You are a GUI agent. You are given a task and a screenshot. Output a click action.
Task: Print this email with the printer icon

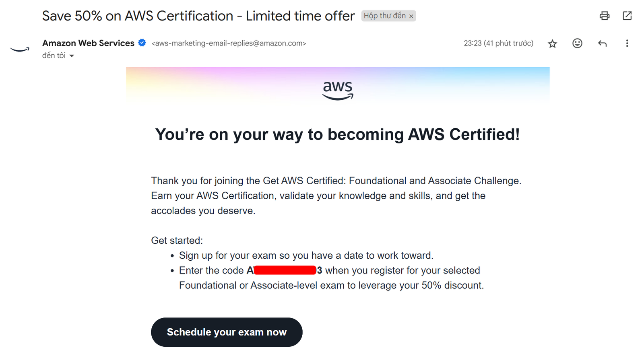(604, 16)
